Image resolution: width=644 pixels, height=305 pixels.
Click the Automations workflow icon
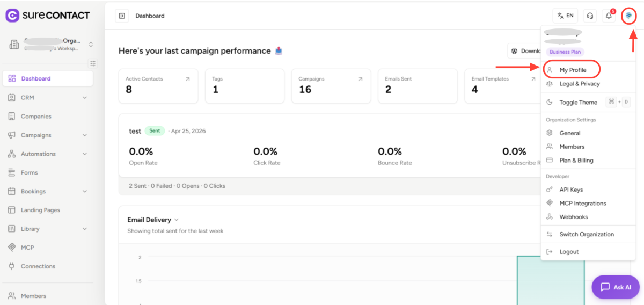12,154
